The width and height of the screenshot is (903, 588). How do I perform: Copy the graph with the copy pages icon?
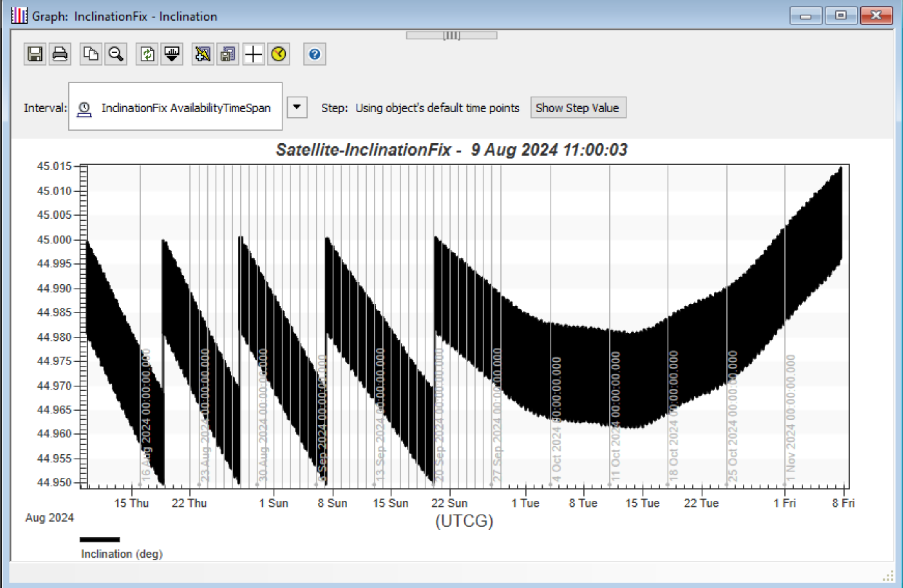pos(91,54)
